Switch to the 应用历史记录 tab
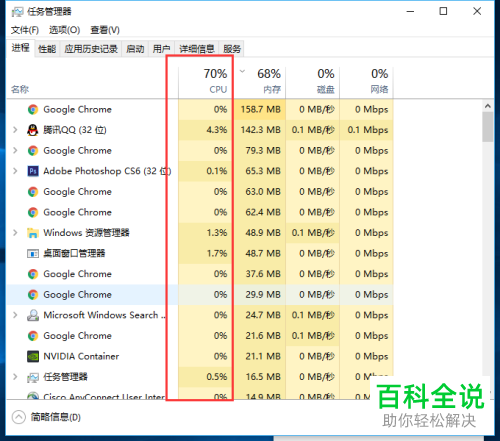This screenshot has width=500, height=441. 91,49
